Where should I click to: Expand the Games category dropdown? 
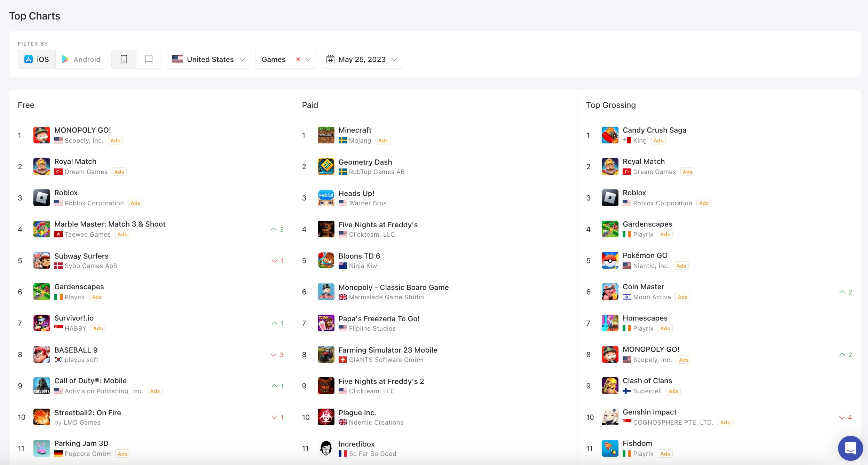[308, 59]
